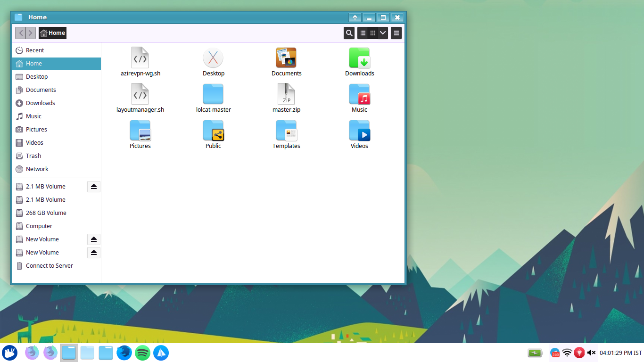Open the Music folder
Viewport: 644px width, 362px height.
click(x=359, y=95)
